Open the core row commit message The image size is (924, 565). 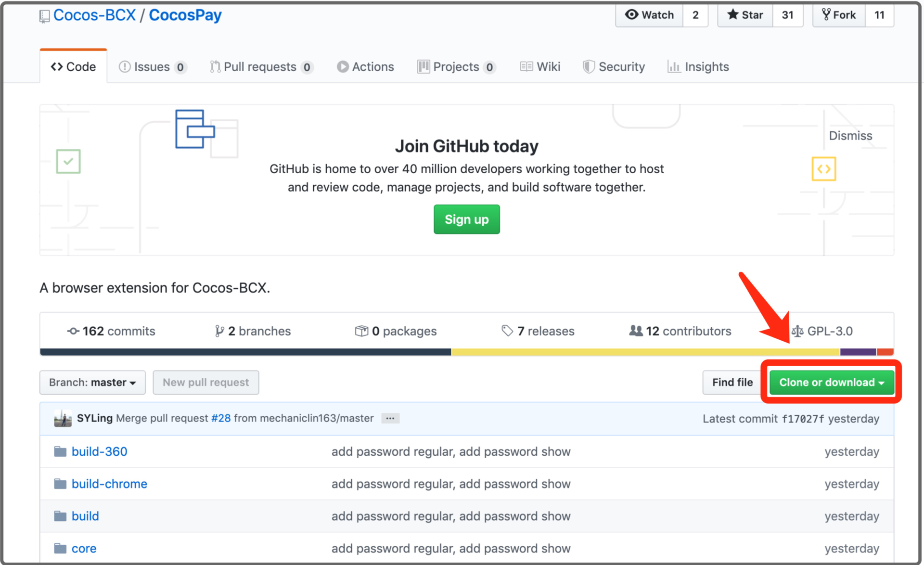(x=451, y=548)
